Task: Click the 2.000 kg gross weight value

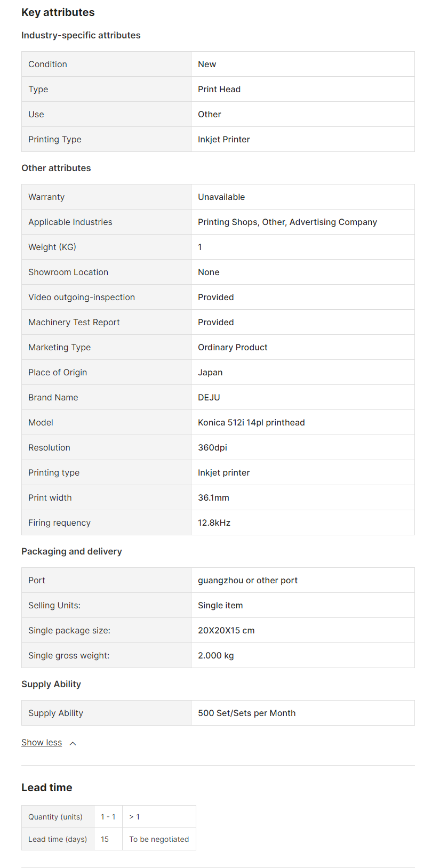Action: (216, 655)
